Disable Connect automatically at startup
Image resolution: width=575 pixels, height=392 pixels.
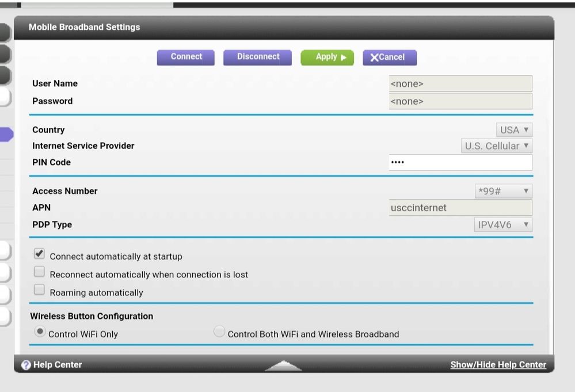click(39, 254)
